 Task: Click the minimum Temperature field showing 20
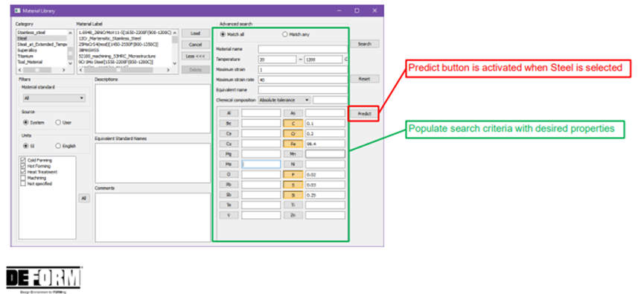click(277, 60)
